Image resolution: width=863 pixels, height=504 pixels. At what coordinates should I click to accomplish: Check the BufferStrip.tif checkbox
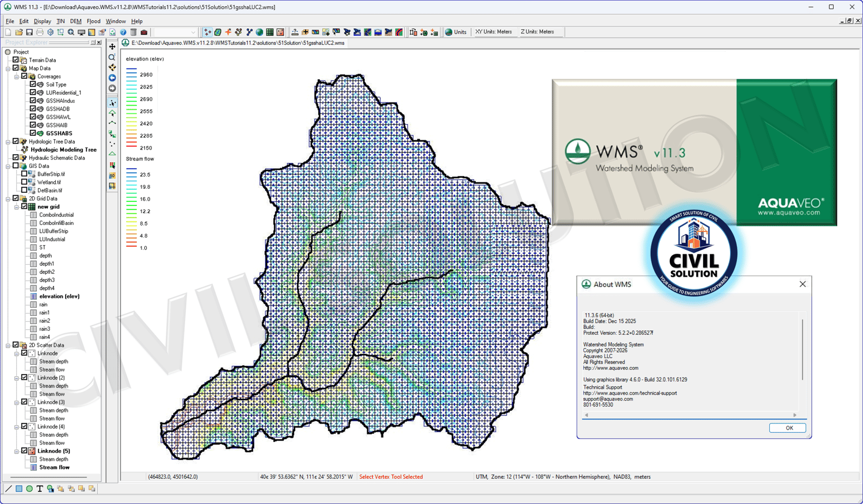[x=24, y=174]
